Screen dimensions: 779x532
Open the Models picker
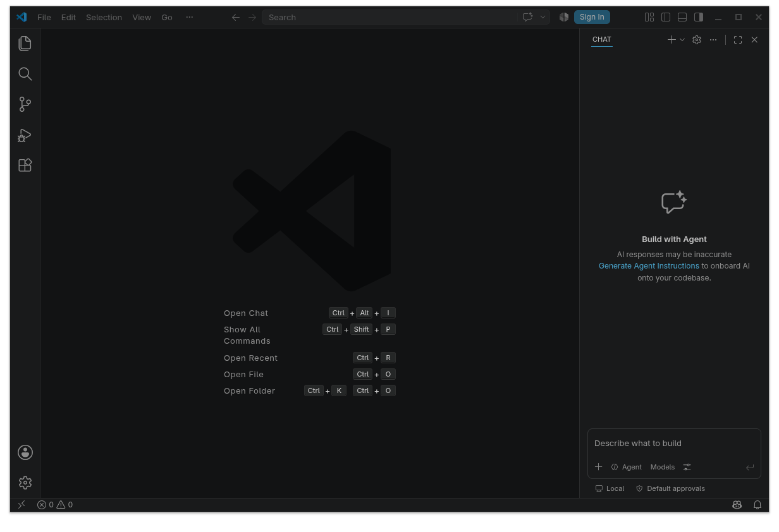tap(663, 467)
